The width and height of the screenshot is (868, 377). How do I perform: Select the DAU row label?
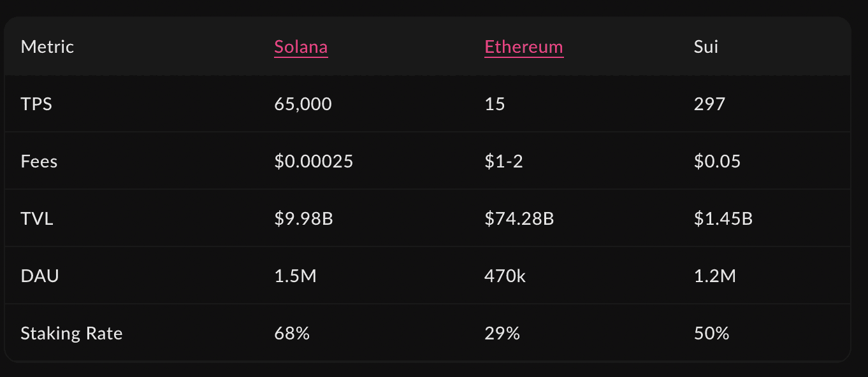[40, 276]
